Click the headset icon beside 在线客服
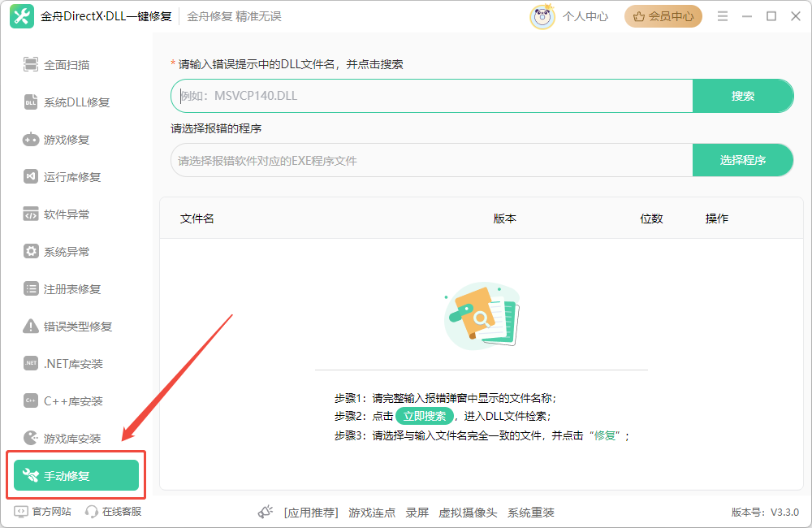 coord(92,512)
